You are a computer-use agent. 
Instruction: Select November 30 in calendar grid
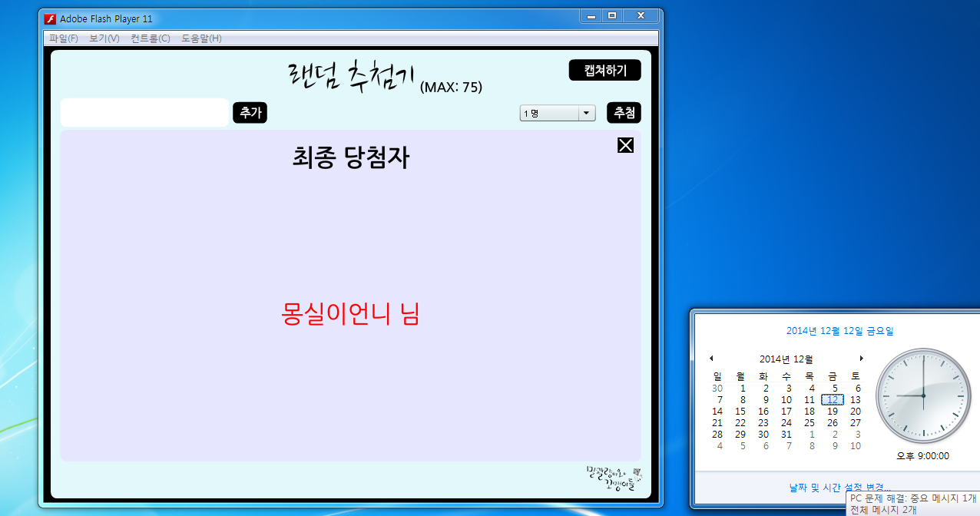pyautogui.click(x=717, y=389)
